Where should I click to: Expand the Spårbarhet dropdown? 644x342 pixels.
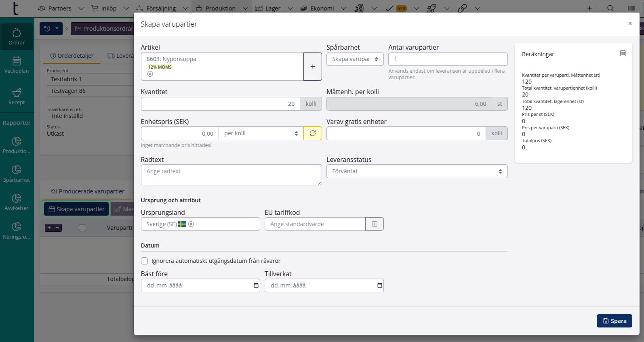tap(355, 59)
